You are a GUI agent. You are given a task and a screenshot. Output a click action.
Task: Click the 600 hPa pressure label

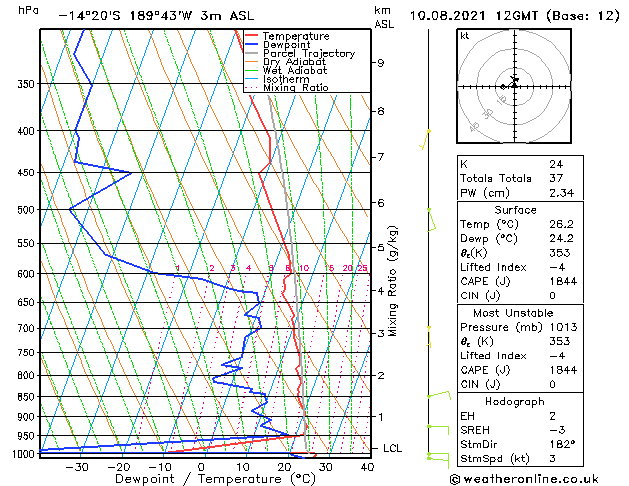tap(26, 274)
